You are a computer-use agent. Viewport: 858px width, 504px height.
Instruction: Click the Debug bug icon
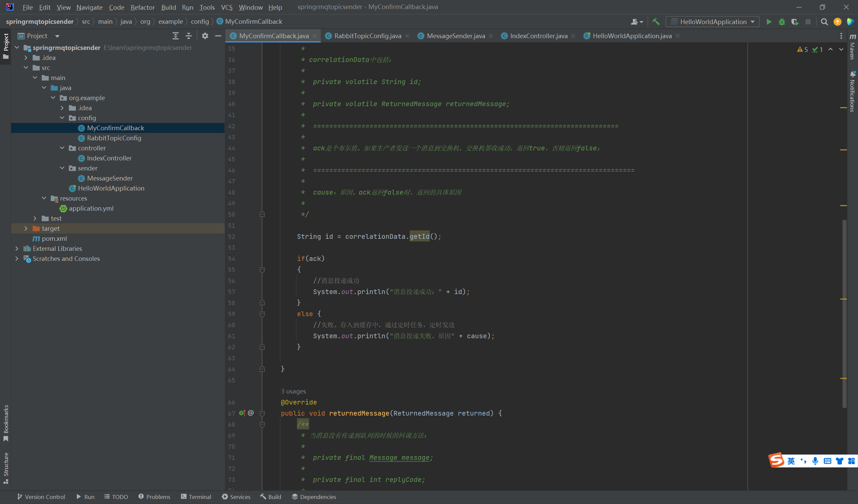tap(782, 22)
